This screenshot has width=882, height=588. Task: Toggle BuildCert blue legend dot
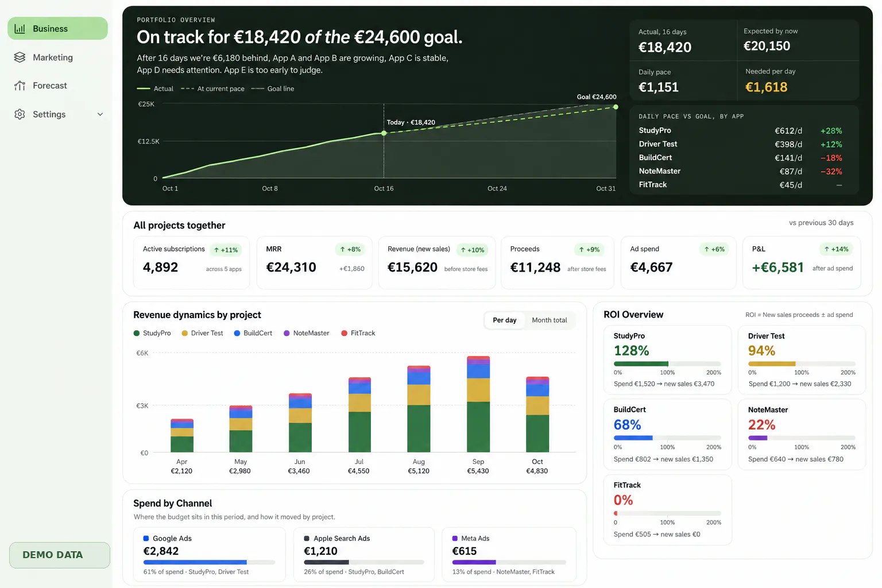pos(237,333)
